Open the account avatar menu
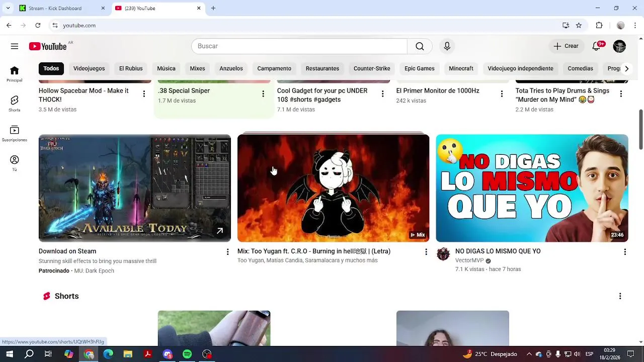644x362 pixels. (x=619, y=46)
